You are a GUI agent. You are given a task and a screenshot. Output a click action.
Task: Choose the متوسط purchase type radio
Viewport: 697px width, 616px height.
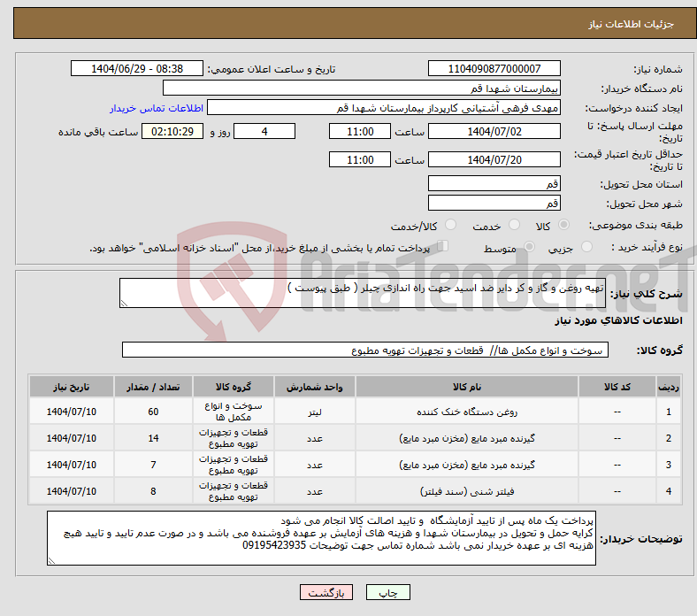point(530,248)
